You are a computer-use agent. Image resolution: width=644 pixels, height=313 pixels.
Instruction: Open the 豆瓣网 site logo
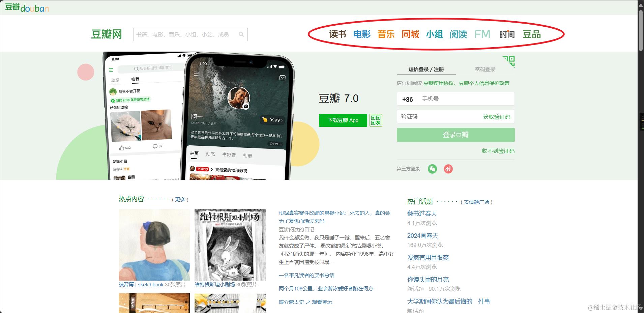coord(107,34)
